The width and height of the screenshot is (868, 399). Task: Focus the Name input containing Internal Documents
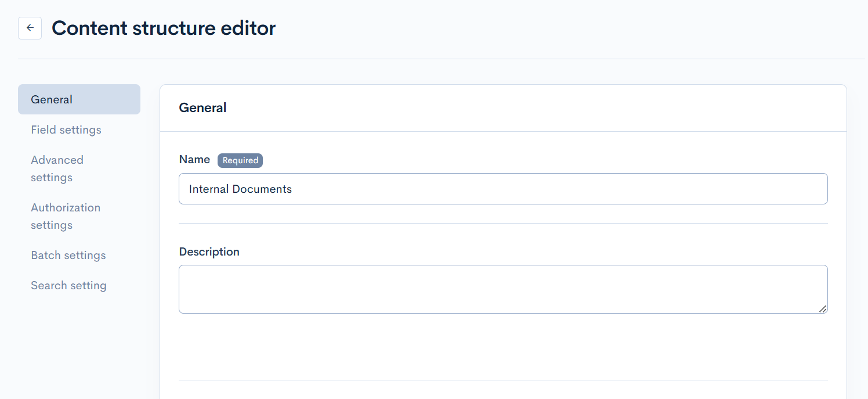coord(502,189)
